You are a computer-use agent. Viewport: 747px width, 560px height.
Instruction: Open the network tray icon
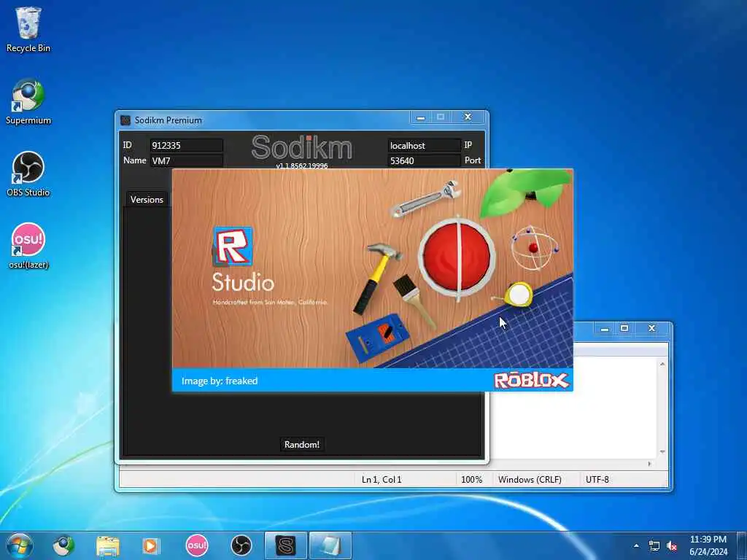[654, 545]
